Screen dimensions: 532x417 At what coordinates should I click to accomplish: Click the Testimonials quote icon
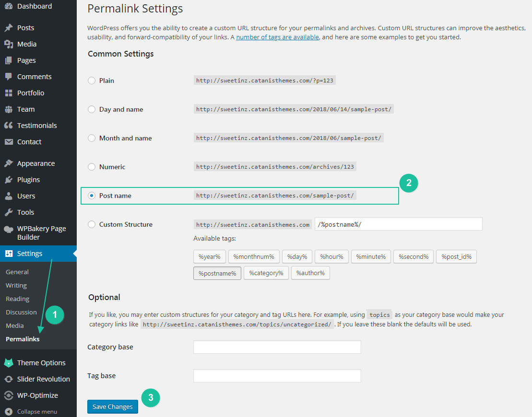(9, 126)
